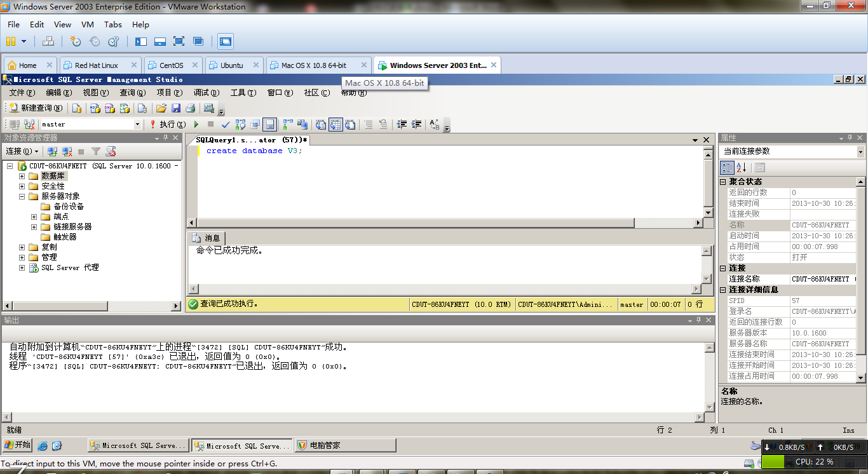Click the Alphabetical sort icon in Properties
The width and height of the screenshot is (868, 474).
coord(741,168)
